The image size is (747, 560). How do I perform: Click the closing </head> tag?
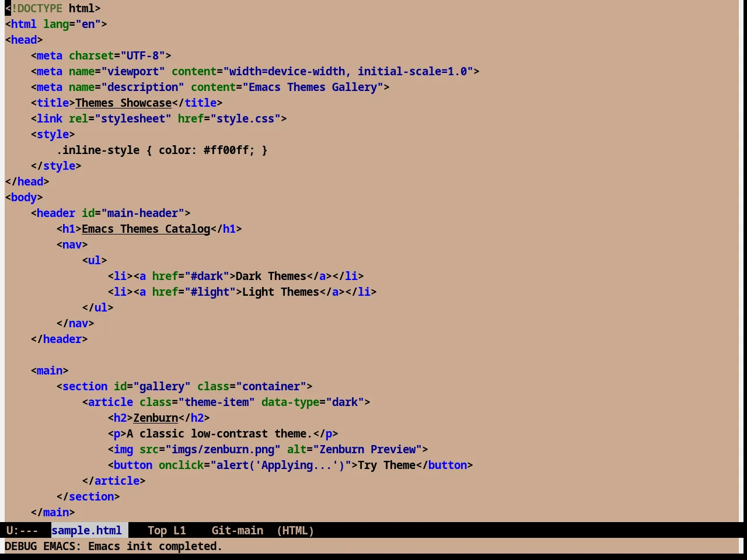coord(27,181)
